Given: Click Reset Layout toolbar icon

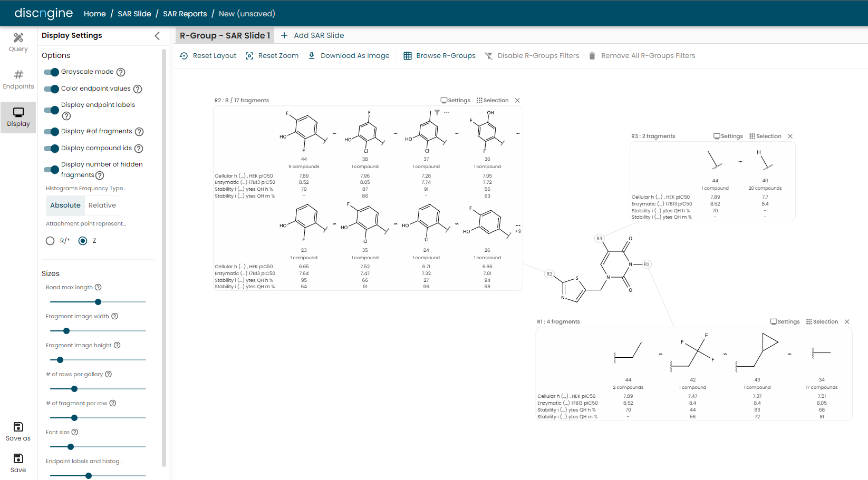Looking at the screenshot, I should click(x=184, y=56).
